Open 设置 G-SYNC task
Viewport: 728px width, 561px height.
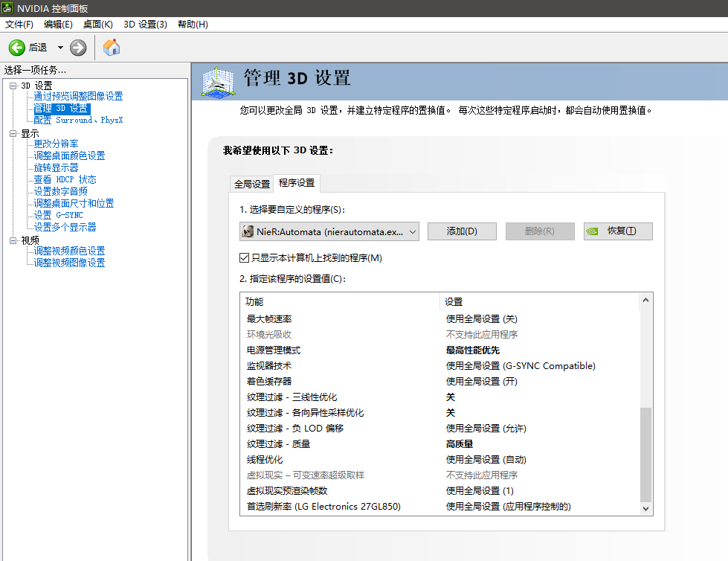pyautogui.click(x=58, y=215)
